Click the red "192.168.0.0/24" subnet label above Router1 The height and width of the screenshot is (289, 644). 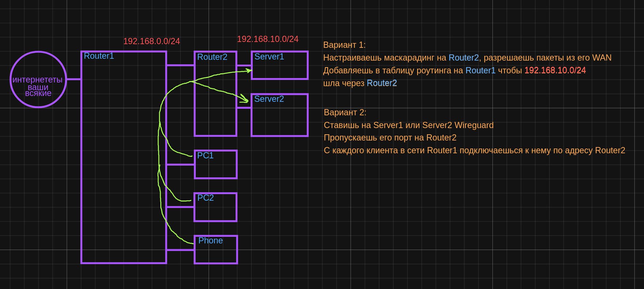[x=152, y=41]
